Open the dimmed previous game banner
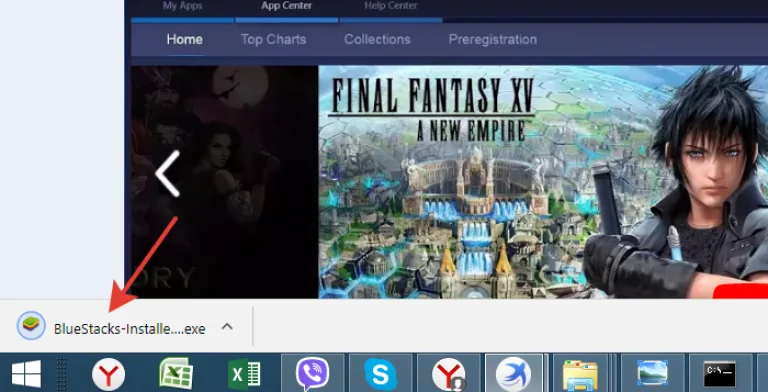The width and height of the screenshot is (768, 392). click(224, 182)
